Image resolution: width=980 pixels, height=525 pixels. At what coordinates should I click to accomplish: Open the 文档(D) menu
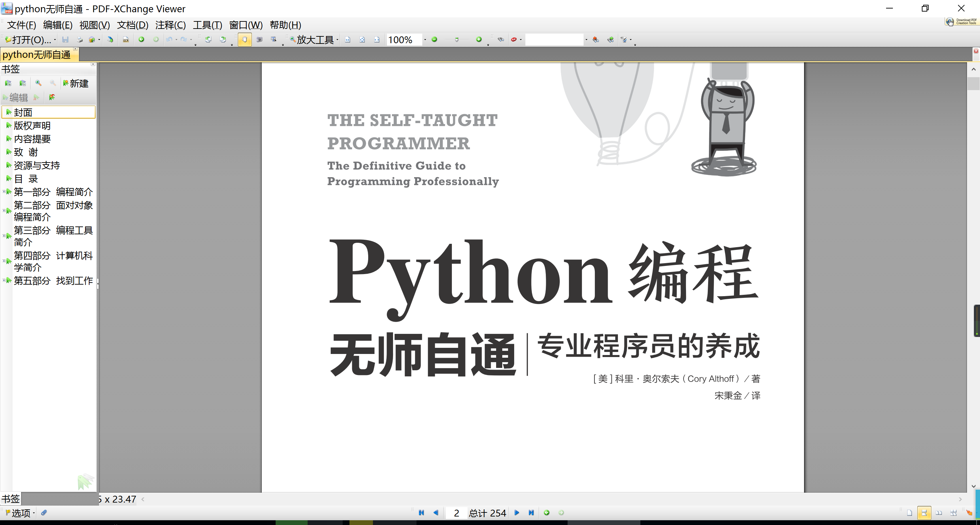(132, 25)
